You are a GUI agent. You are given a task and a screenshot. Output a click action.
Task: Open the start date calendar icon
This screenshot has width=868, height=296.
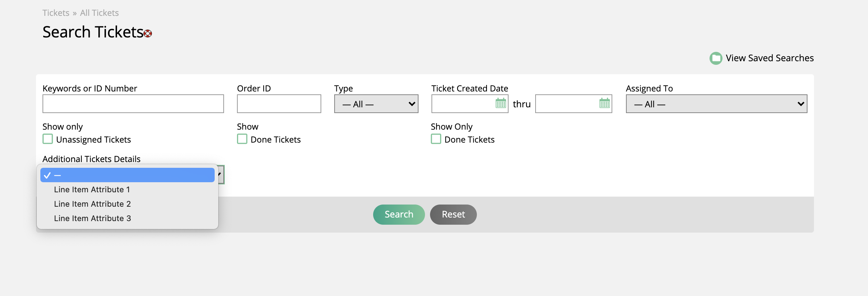501,103
